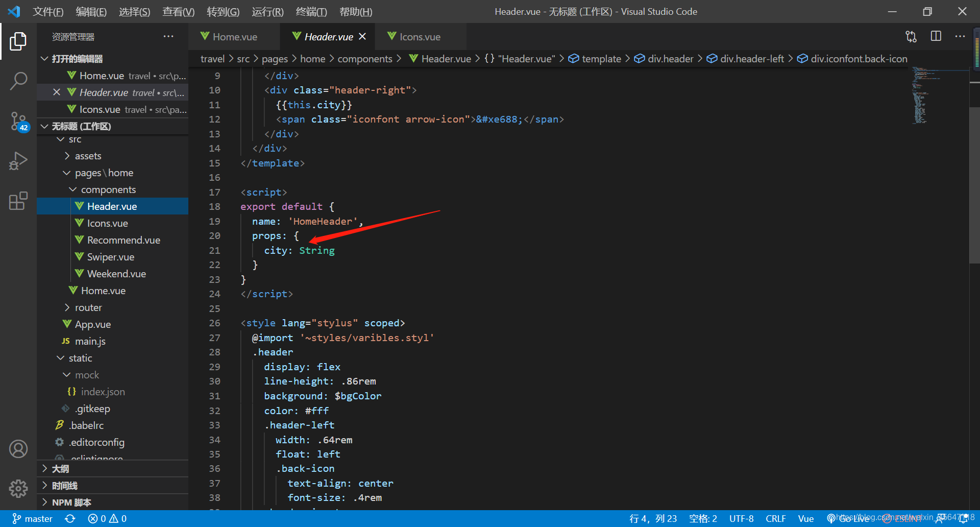
Task: Collapse the 无标题 (工作区) section
Action: tap(112, 126)
